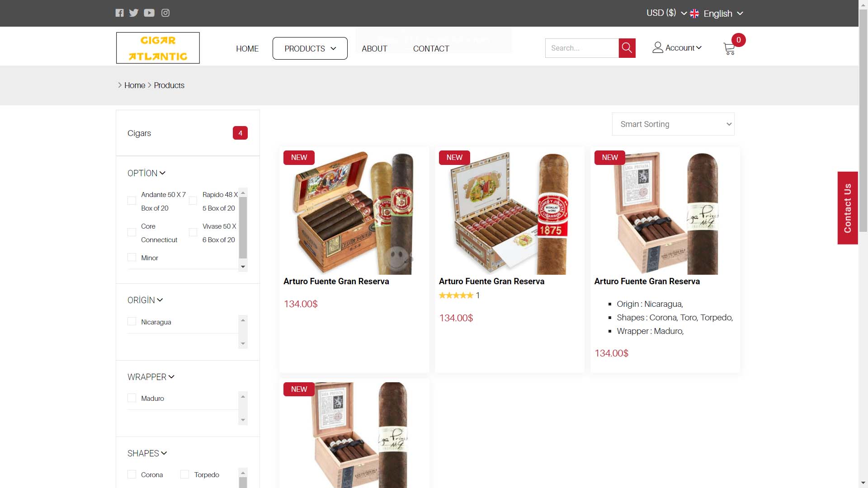The image size is (868, 488).
Task: Click the red Contact Us side button
Action: (x=848, y=208)
